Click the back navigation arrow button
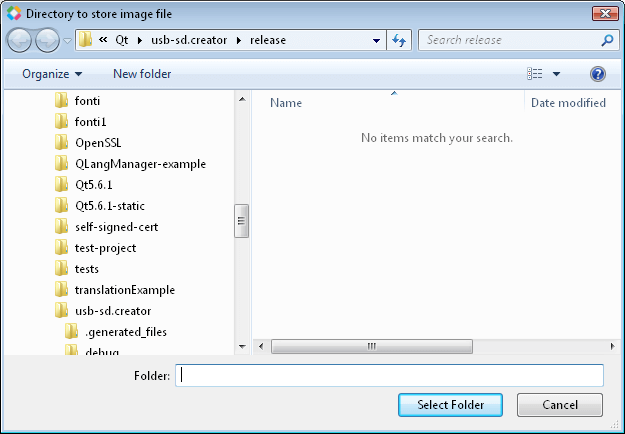Image resolution: width=625 pixels, height=434 pixels. pos(20,41)
